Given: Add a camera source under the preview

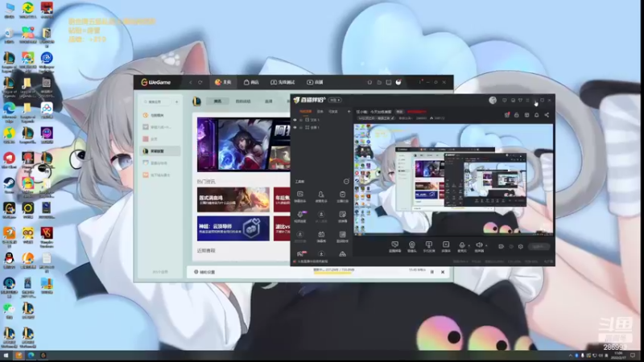Looking at the screenshot, I should click(x=411, y=247).
